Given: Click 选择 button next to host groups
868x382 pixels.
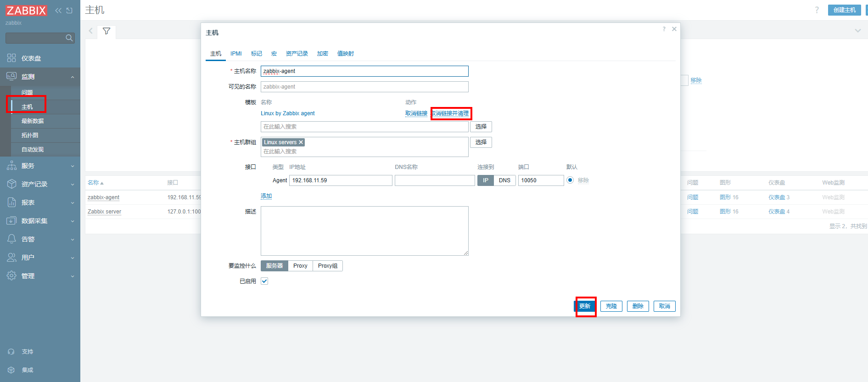Looking at the screenshot, I should [481, 142].
